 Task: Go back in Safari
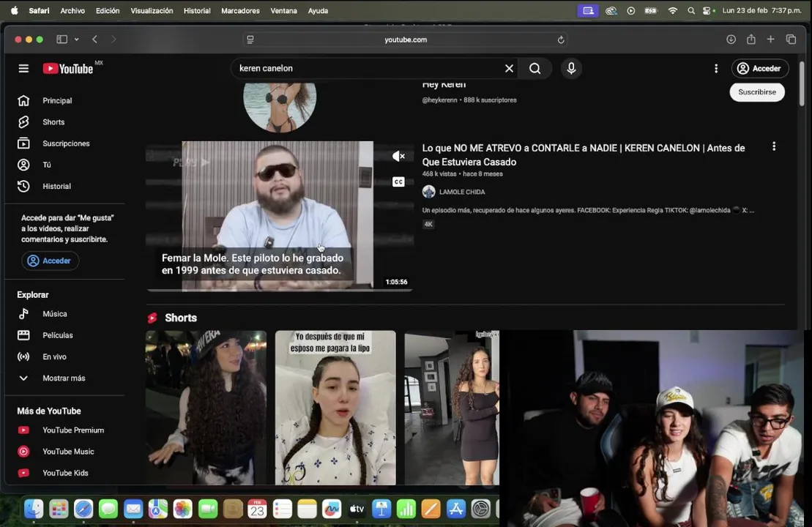(94, 40)
